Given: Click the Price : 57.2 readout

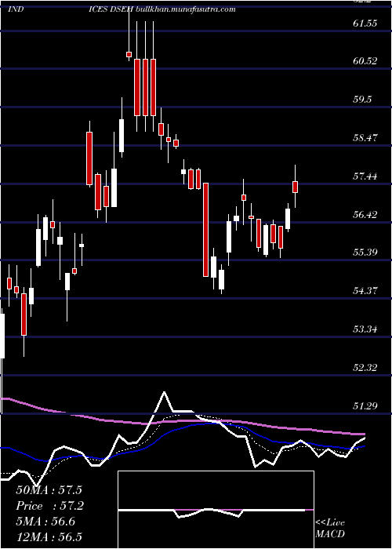Looking at the screenshot, I should pos(49,506).
